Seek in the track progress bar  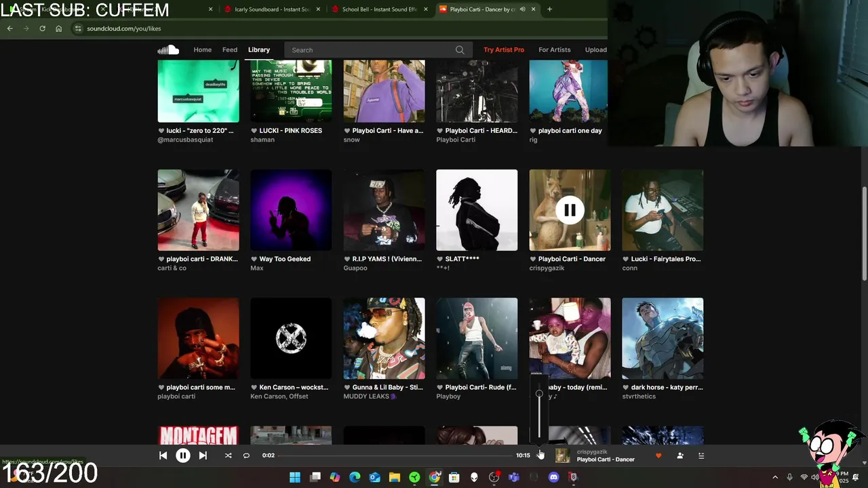[x=395, y=455]
